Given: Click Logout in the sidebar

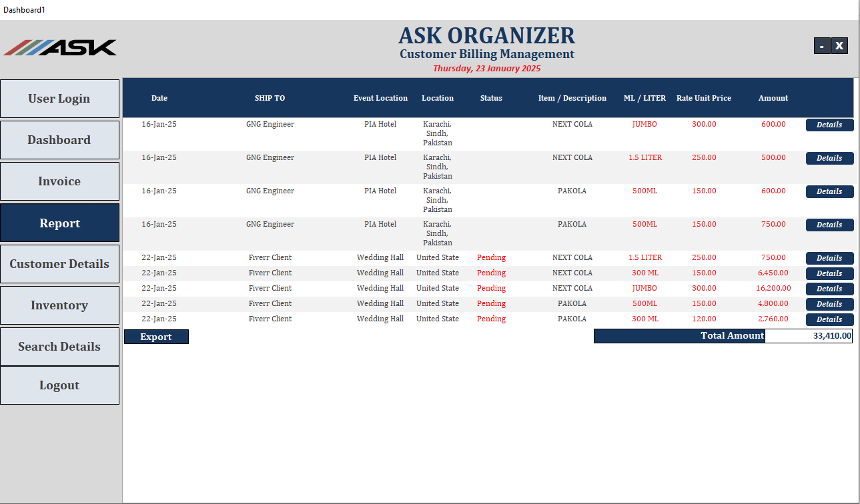Looking at the screenshot, I should pos(60,385).
